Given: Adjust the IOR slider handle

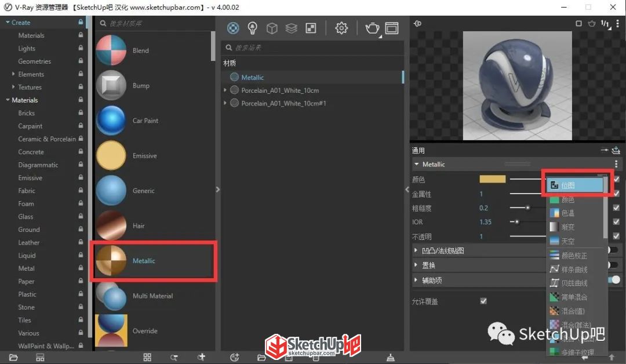Looking at the screenshot, I should pyautogui.click(x=517, y=221).
